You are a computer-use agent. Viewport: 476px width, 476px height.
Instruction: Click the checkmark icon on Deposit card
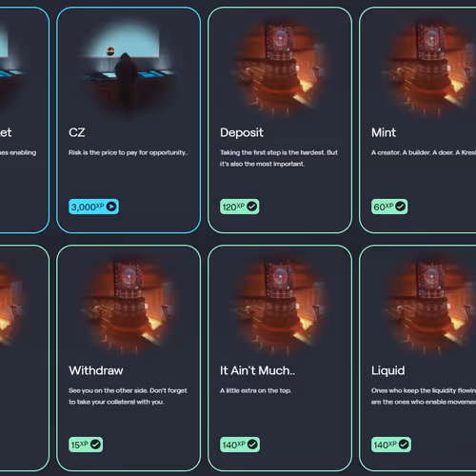[x=252, y=207]
